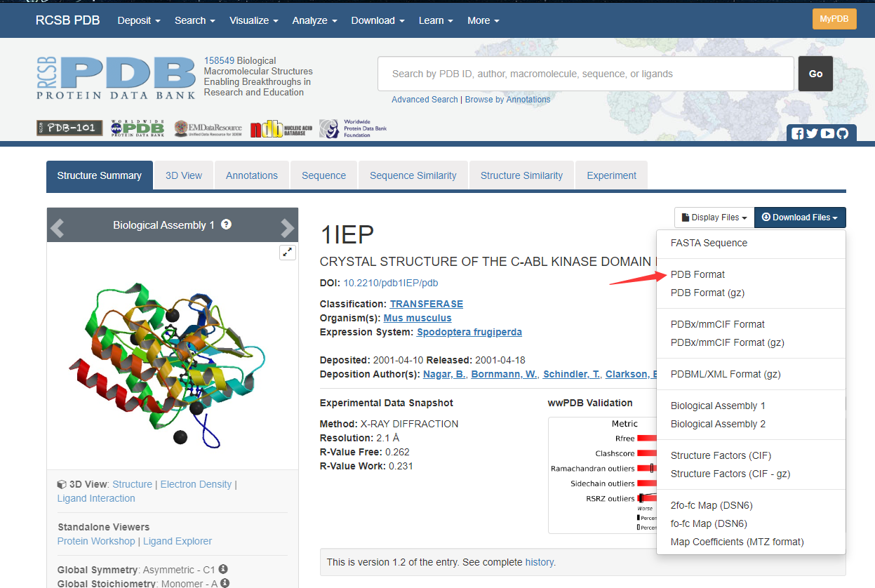Open the More dropdown menu
Viewport: 875px width, 588px height.
[x=483, y=20]
